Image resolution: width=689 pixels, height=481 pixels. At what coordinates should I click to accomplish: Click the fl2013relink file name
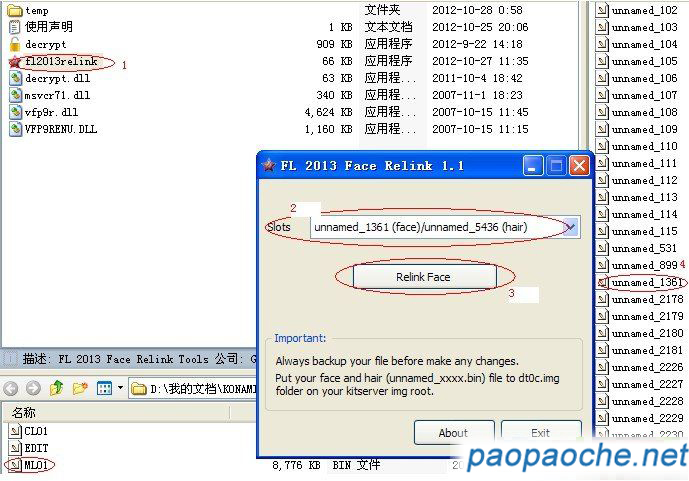[61, 61]
